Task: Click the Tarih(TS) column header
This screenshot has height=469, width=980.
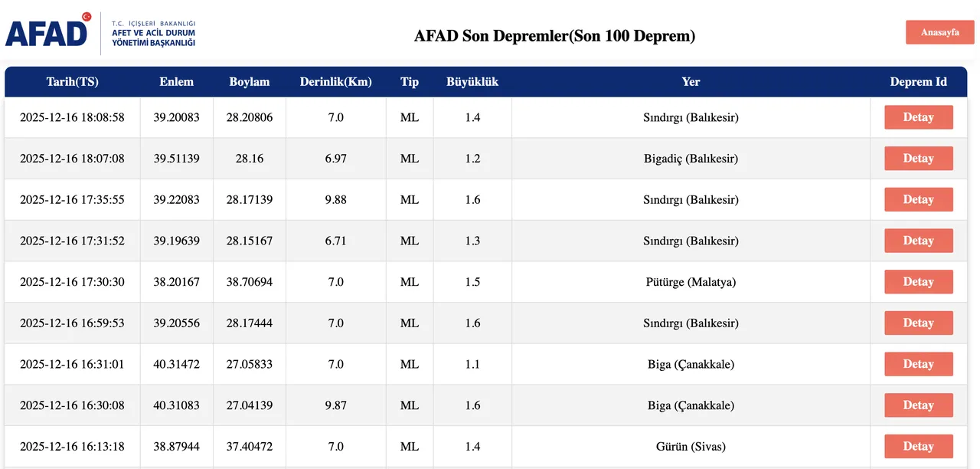Action: (71, 81)
